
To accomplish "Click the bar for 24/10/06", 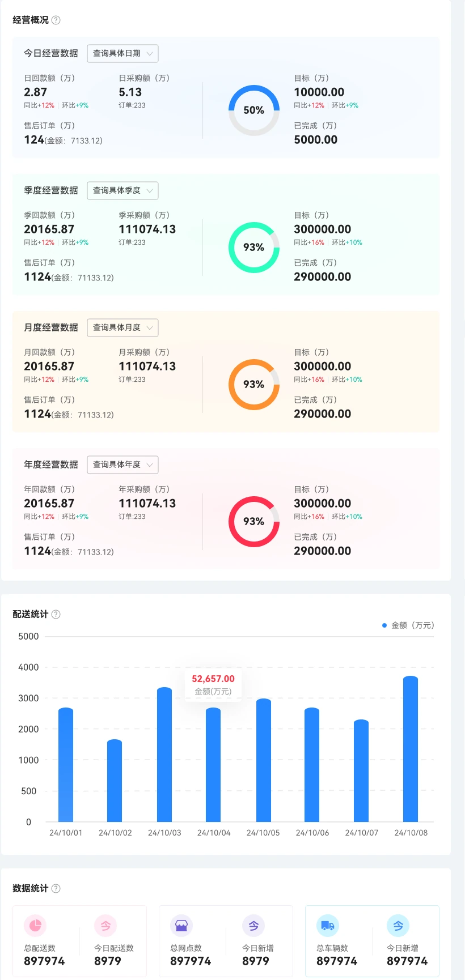I will click(x=312, y=765).
